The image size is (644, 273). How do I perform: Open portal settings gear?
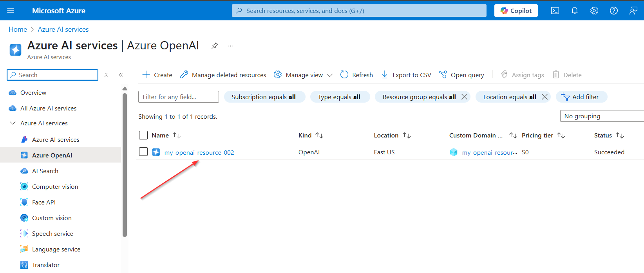click(x=594, y=11)
